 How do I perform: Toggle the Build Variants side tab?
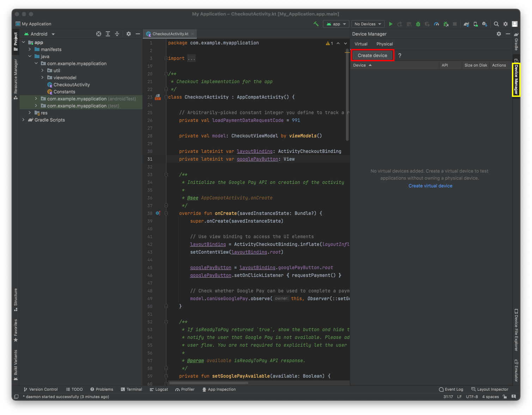point(16,365)
